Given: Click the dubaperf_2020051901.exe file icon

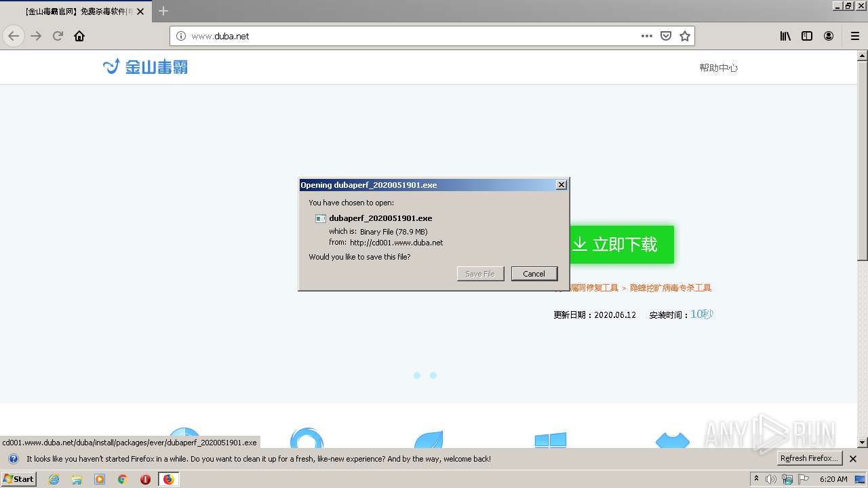Looking at the screenshot, I should click(x=321, y=218).
